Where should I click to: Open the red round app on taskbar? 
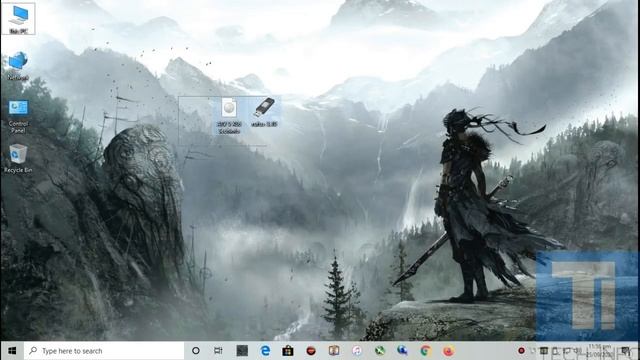tap(311, 351)
